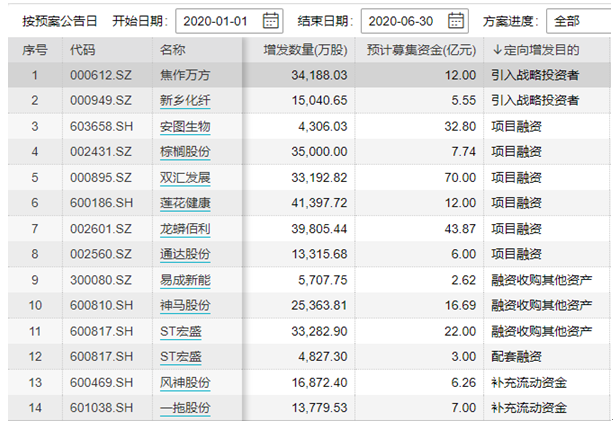
Task: Click the 增发数量 value 39,805.44
Action: pos(319,229)
